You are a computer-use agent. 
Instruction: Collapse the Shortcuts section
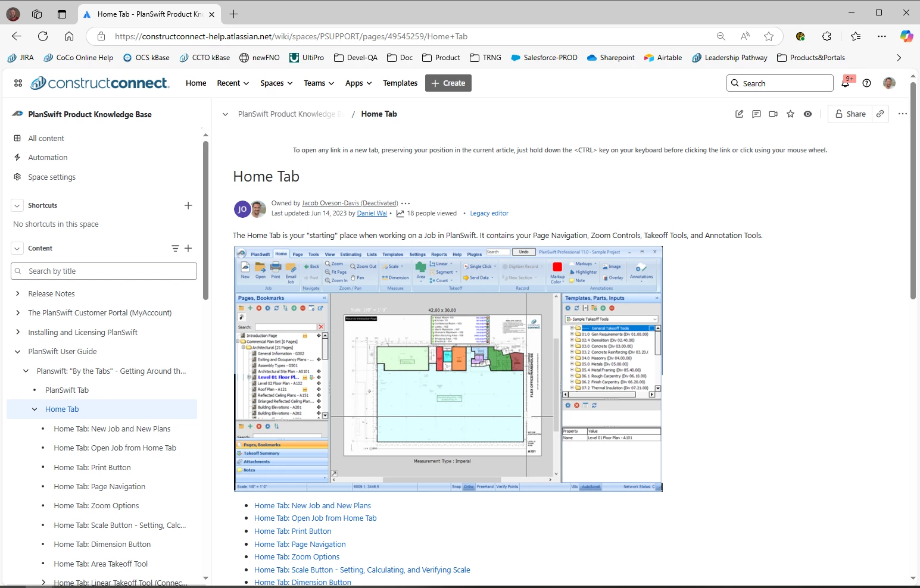tap(17, 205)
